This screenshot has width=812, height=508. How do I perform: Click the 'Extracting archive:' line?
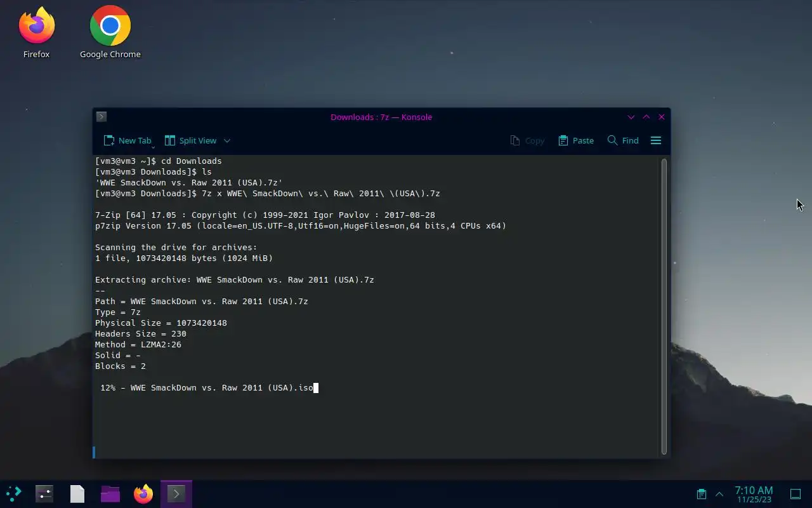coord(235,280)
